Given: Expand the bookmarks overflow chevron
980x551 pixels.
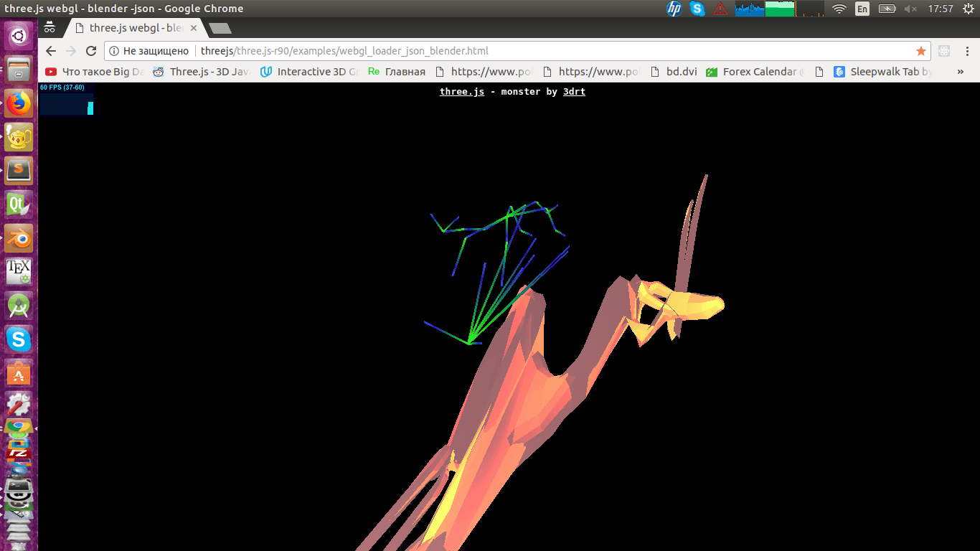Looking at the screenshot, I should [x=961, y=72].
